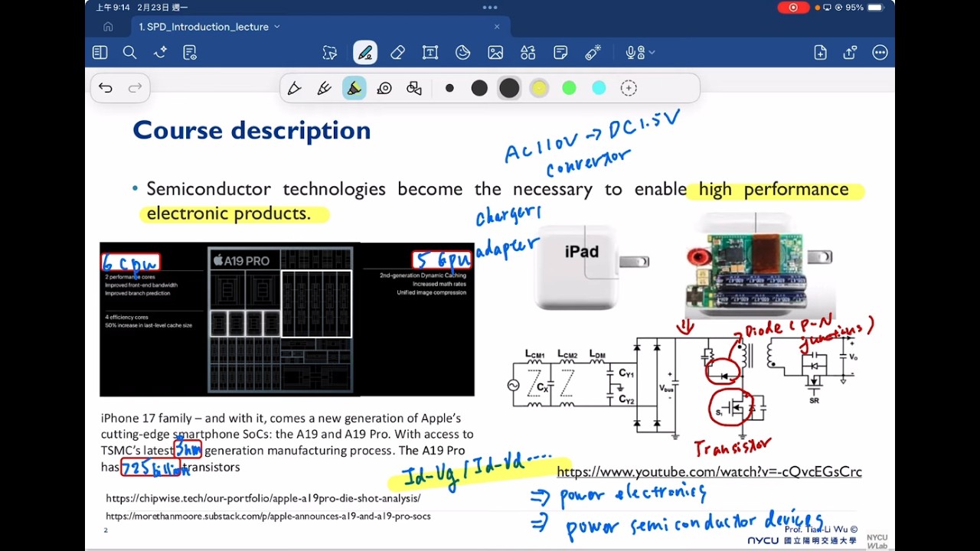Image resolution: width=980 pixels, height=551 pixels.
Task: Choose the fountain pen style
Action: (x=294, y=88)
